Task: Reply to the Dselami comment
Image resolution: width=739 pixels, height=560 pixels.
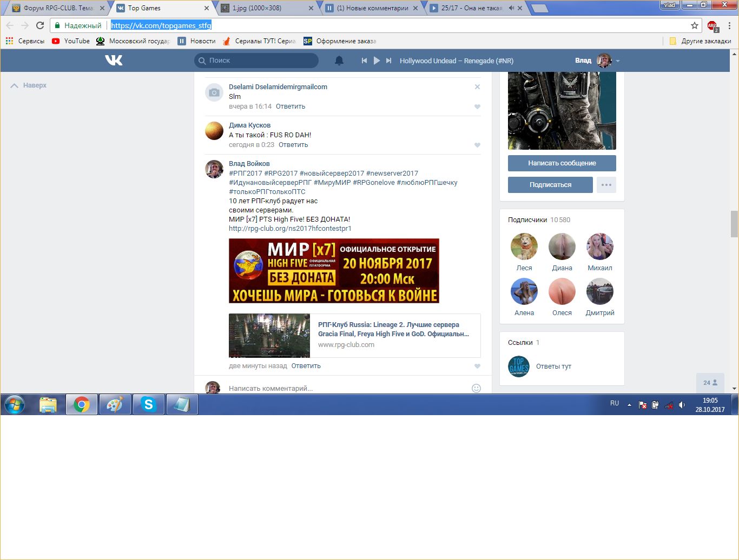Action: (291, 106)
